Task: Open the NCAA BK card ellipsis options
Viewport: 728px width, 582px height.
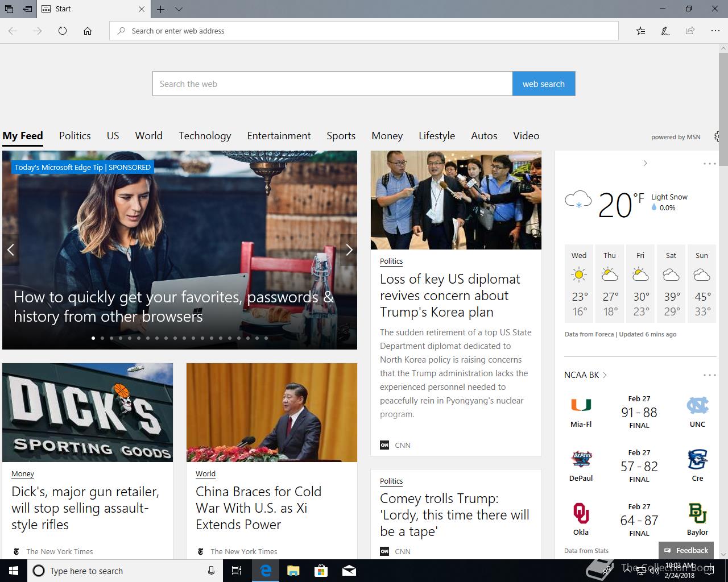Action: coord(709,375)
